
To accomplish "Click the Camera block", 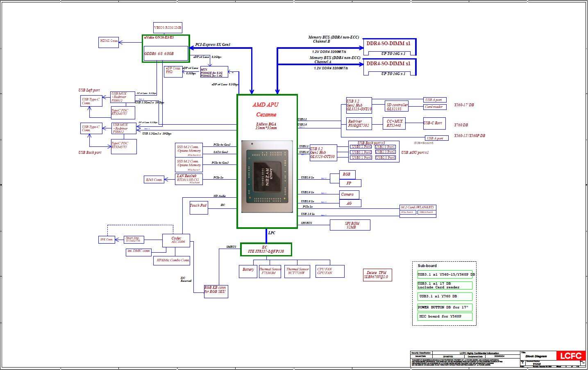I will pos(350,194).
